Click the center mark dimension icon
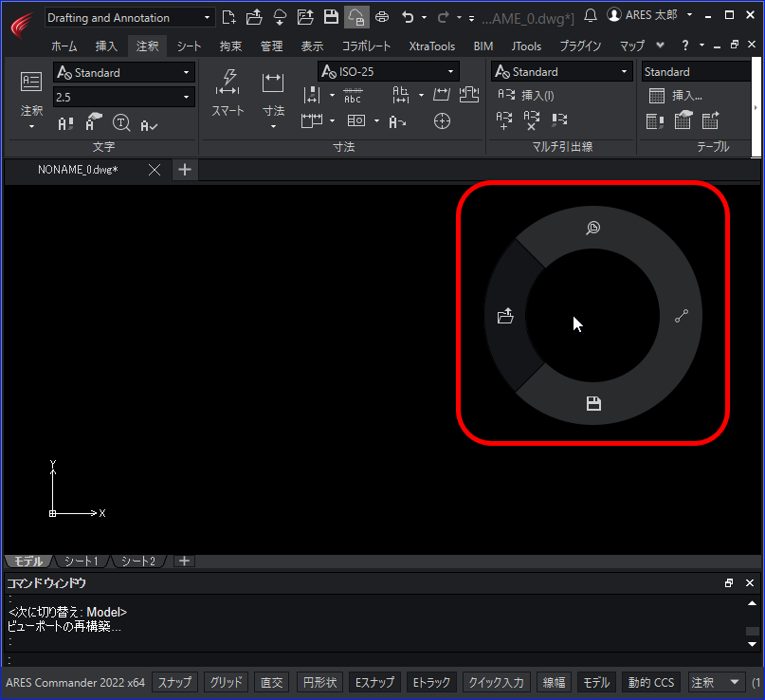This screenshot has height=700, width=765. [x=442, y=120]
